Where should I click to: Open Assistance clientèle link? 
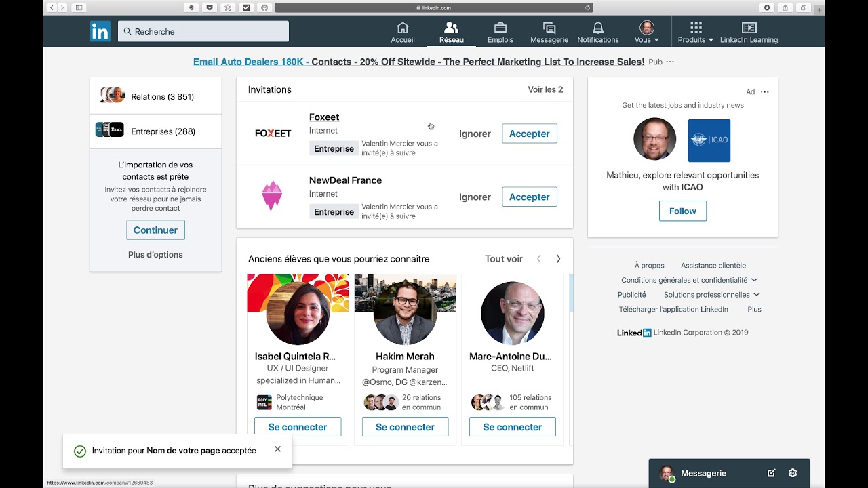[713, 266]
